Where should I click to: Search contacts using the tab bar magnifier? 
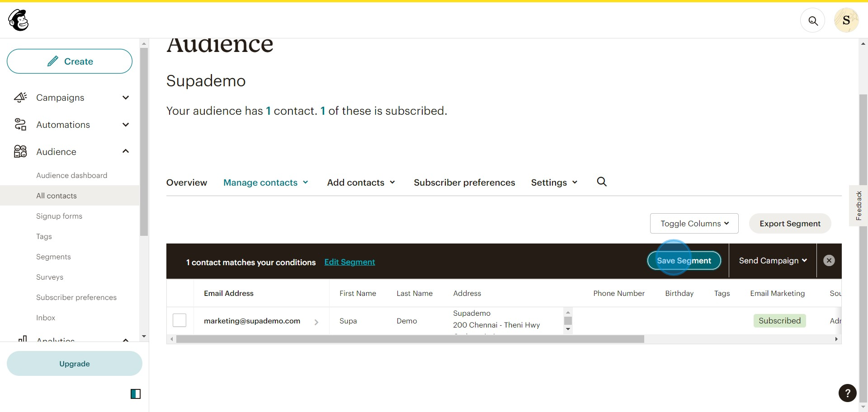pos(602,182)
